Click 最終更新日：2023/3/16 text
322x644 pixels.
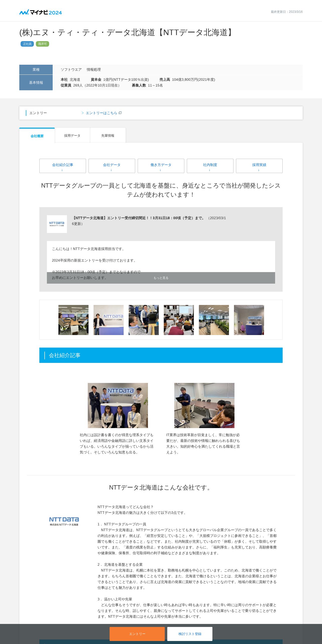tap(287, 12)
